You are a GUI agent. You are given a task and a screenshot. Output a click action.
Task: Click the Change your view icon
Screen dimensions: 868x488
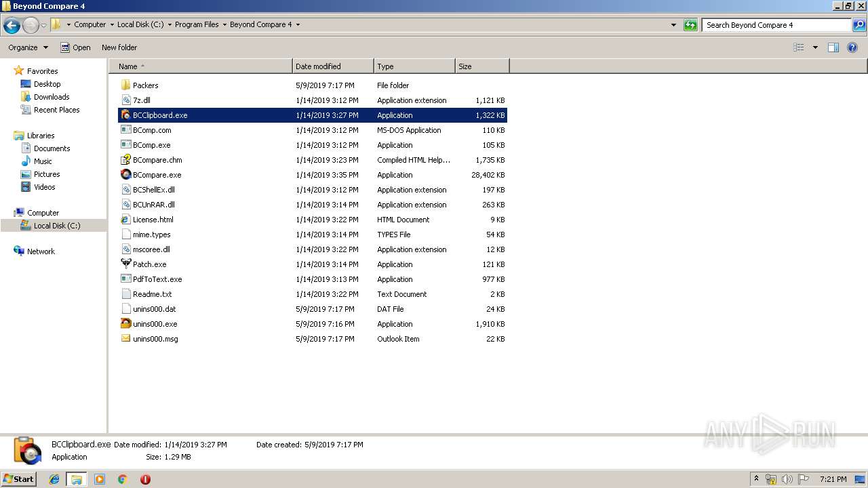pyautogui.click(x=799, y=47)
